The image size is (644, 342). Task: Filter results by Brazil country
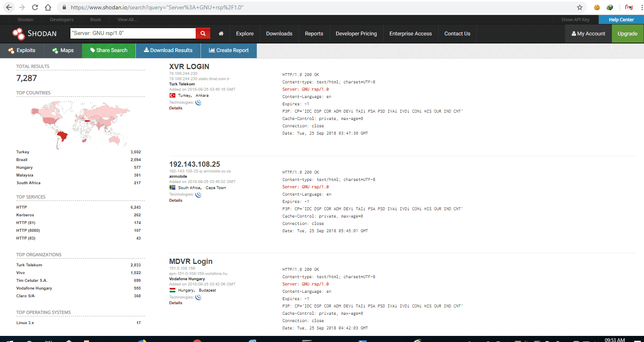pyautogui.click(x=22, y=160)
